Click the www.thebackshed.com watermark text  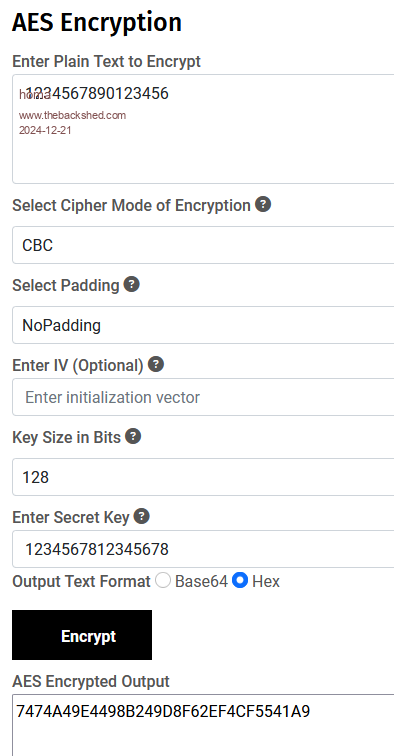(72, 115)
